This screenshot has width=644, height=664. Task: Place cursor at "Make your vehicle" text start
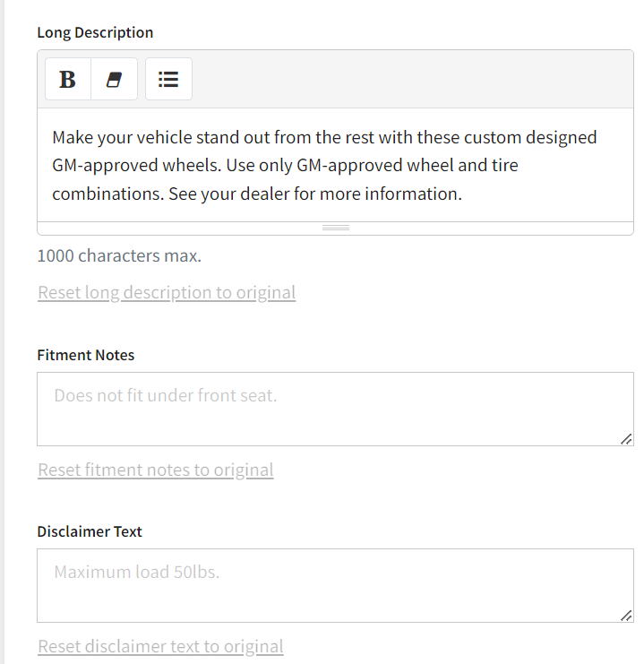click(x=54, y=138)
